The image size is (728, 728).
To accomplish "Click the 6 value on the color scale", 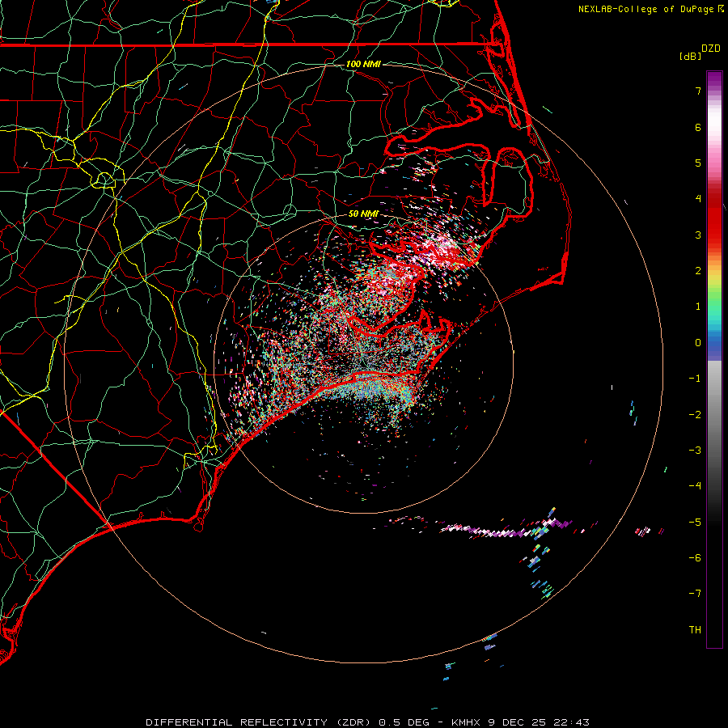I will tap(698, 127).
